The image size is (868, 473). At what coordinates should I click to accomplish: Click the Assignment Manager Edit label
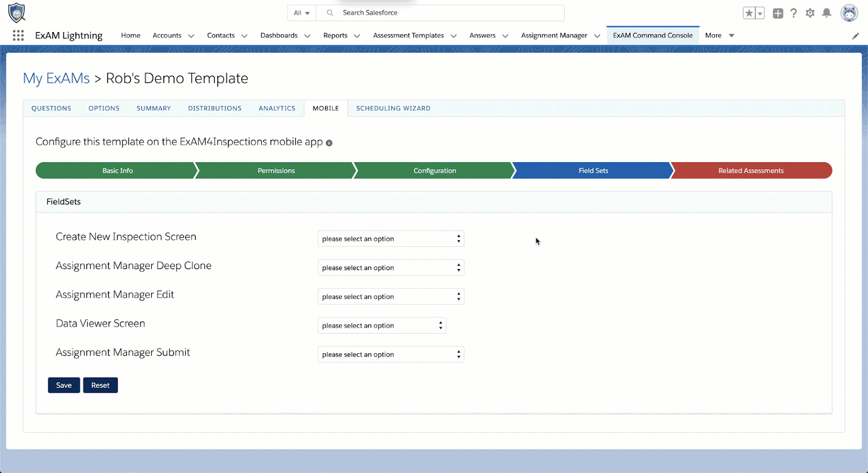coord(115,295)
